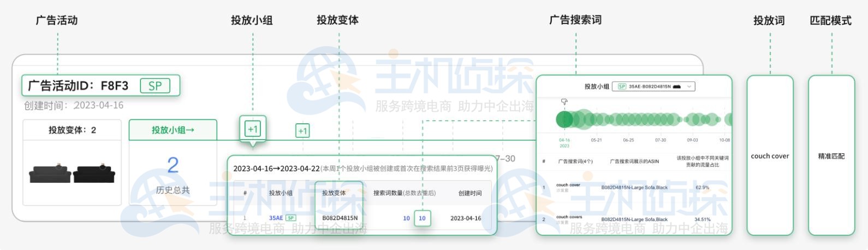
Task: Click the 34.51% traffic share value
Action: point(703,219)
